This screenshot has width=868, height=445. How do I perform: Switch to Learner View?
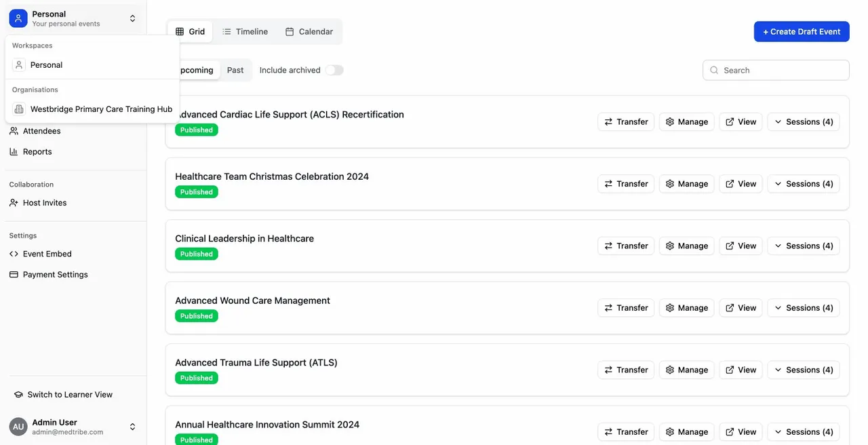[68, 394]
